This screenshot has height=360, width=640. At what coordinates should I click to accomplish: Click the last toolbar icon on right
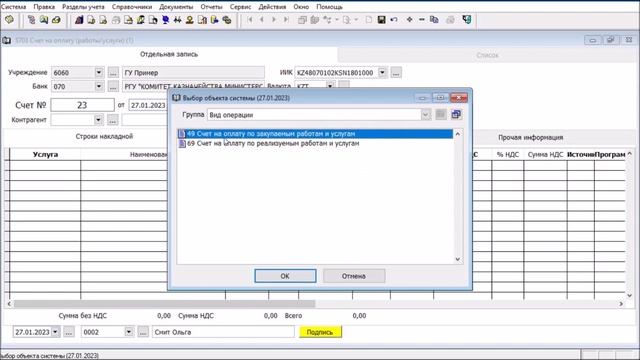pos(467,20)
